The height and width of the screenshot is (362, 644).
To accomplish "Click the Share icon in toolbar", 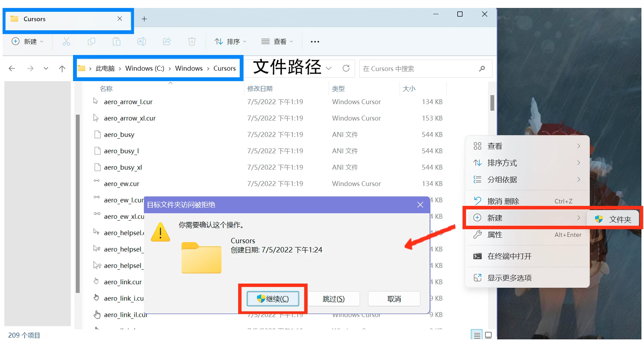I will coord(167,42).
